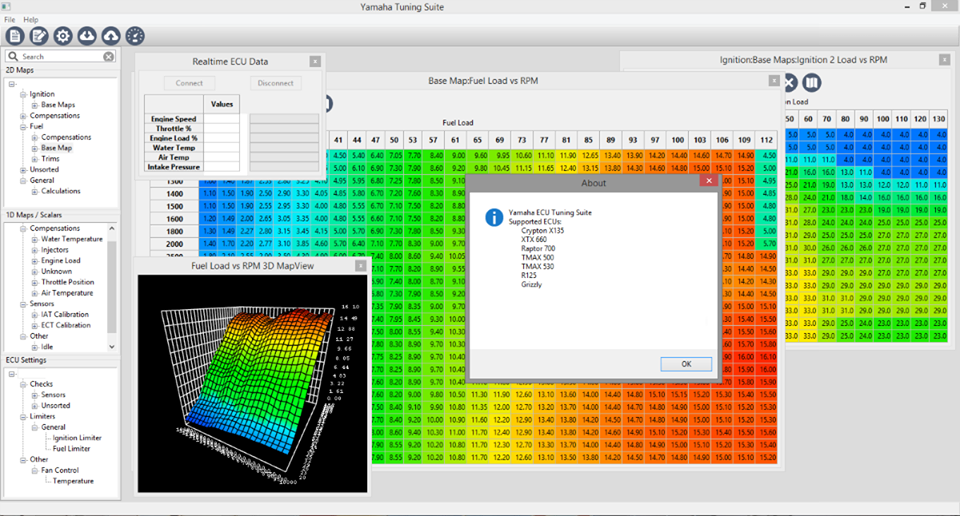Click the edit document pencil toolbar icon
960x516 pixels.
tap(39, 36)
